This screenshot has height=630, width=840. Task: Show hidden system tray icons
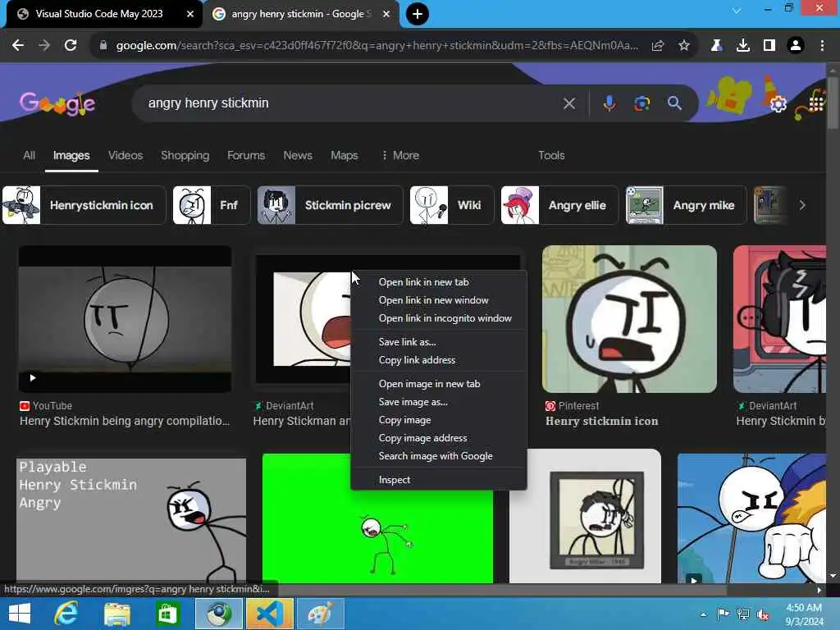tap(703, 614)
